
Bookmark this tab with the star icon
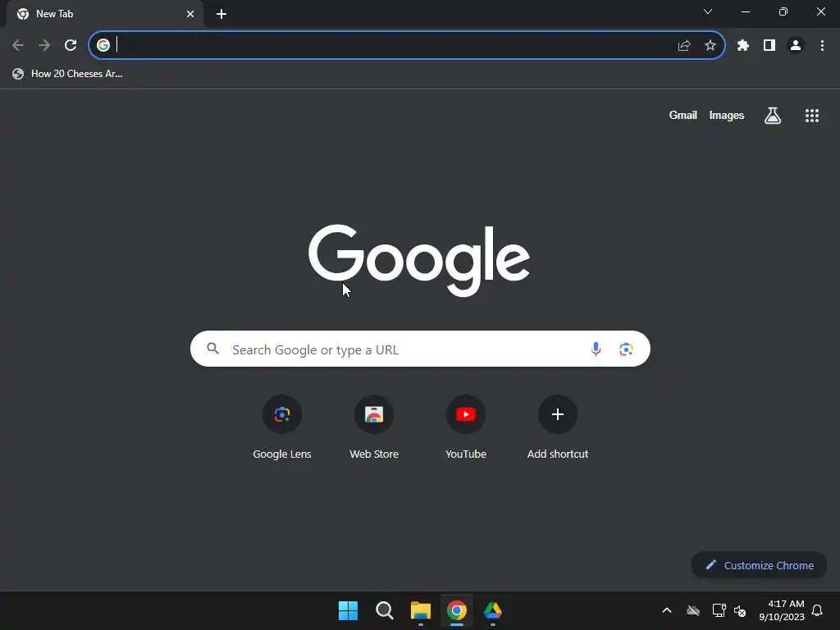point(710,46)
